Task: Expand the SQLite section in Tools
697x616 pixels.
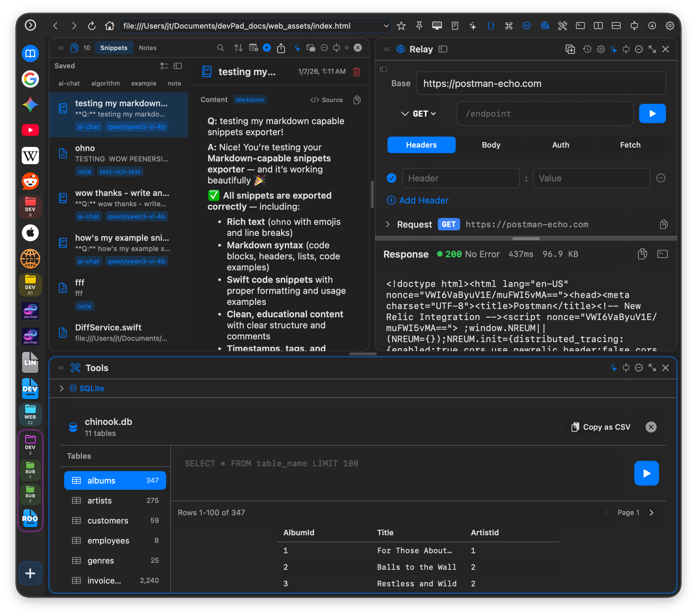Action: [62, 388]
